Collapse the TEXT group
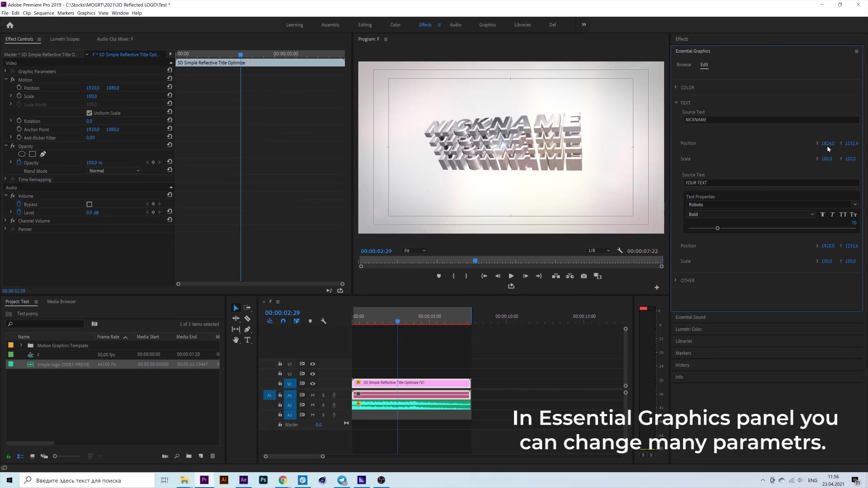 point(676,103)
